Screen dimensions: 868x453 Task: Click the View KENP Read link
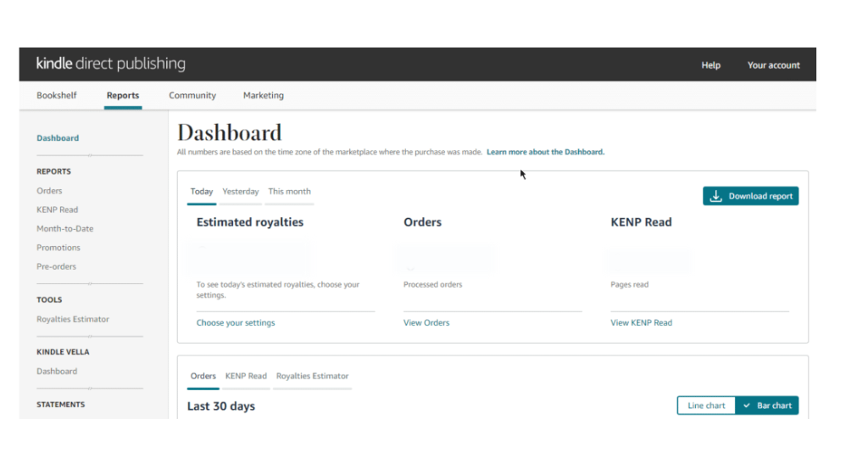[x=641, y=322]
